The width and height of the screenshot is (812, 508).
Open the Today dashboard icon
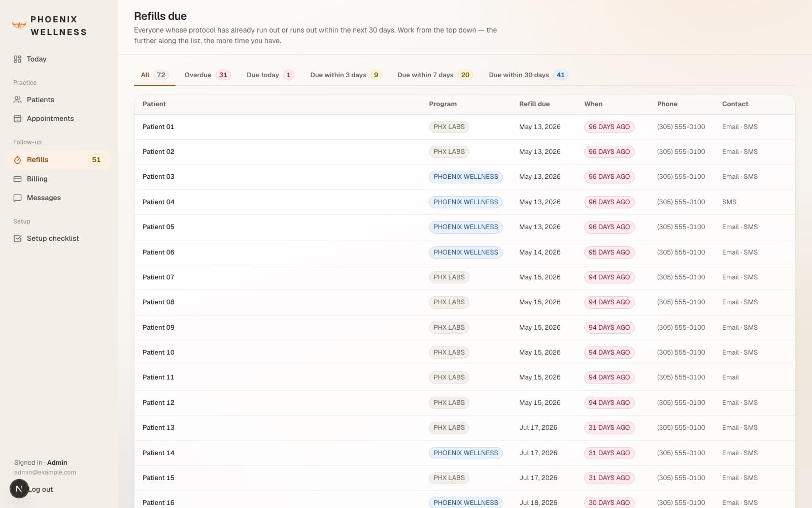coord(17,59)
